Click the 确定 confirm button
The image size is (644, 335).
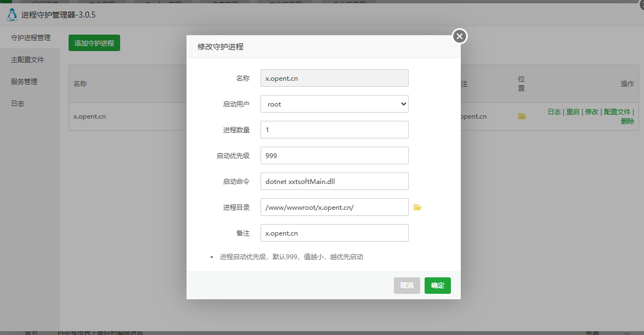pyautogui.click(x=437, y=286)
